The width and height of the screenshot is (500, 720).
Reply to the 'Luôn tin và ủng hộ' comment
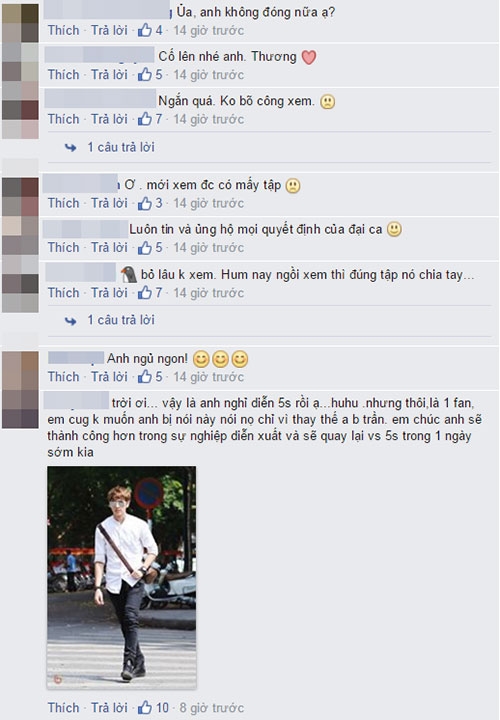[109, 248]
